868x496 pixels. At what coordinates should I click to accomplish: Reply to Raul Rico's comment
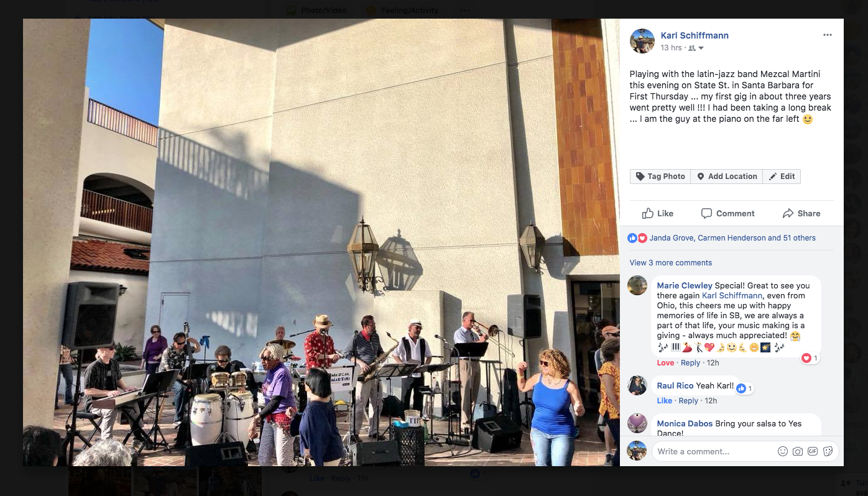(688, 401)
